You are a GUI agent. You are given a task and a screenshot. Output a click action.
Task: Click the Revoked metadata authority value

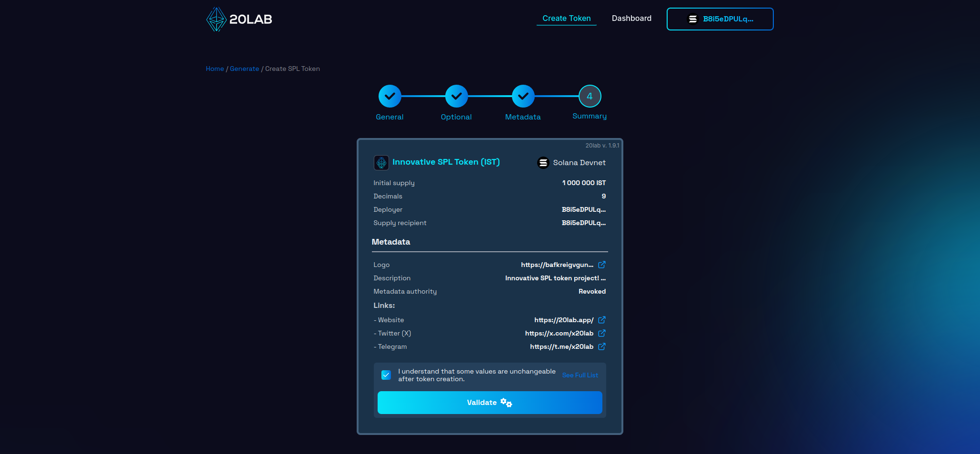coord(592,291)
